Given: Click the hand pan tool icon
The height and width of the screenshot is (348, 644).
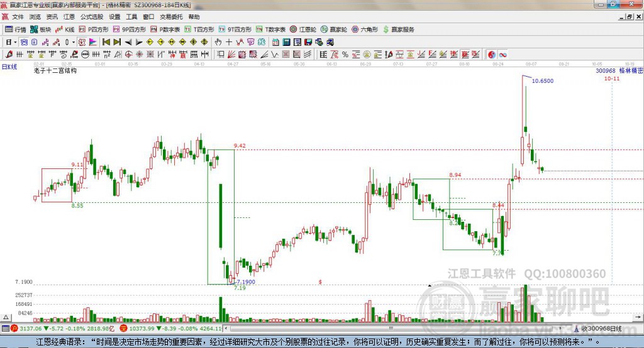Looking at the screenshot, I should [218, 42].
